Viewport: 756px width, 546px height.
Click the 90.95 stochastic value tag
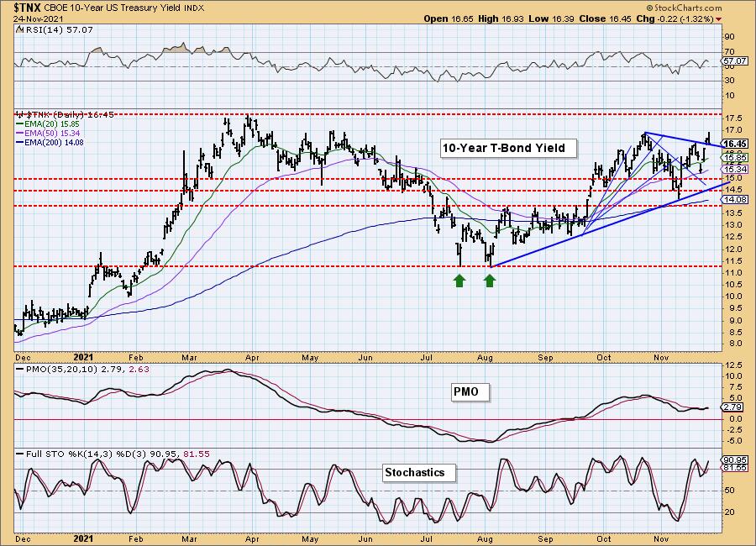734,460
